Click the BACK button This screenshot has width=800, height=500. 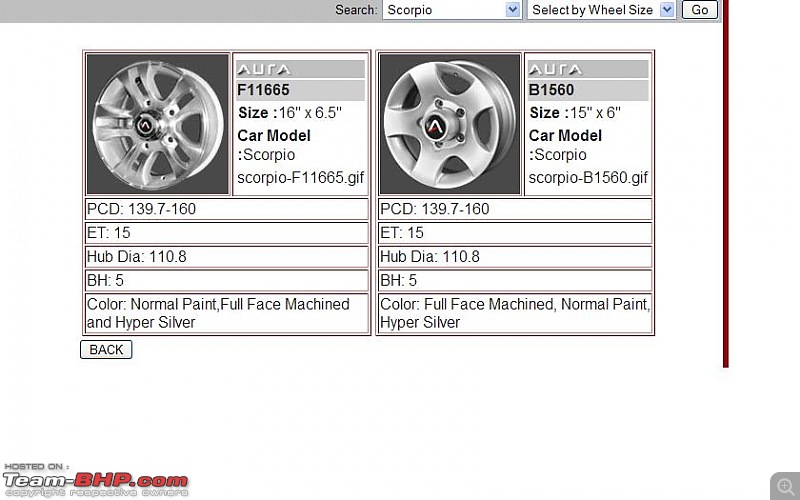[106, 349]
